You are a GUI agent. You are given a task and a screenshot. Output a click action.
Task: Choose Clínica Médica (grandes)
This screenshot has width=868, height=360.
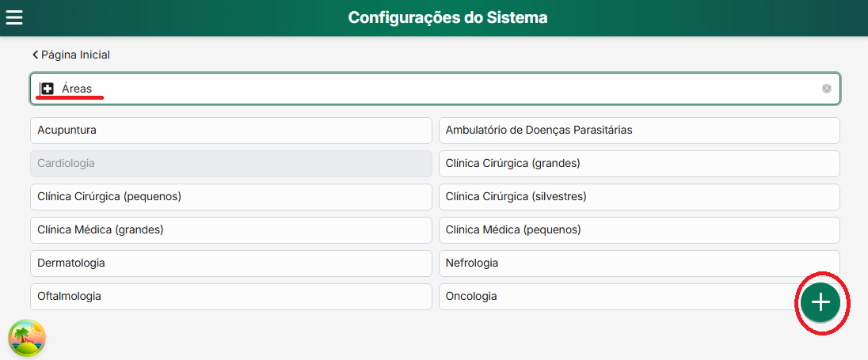230,229
